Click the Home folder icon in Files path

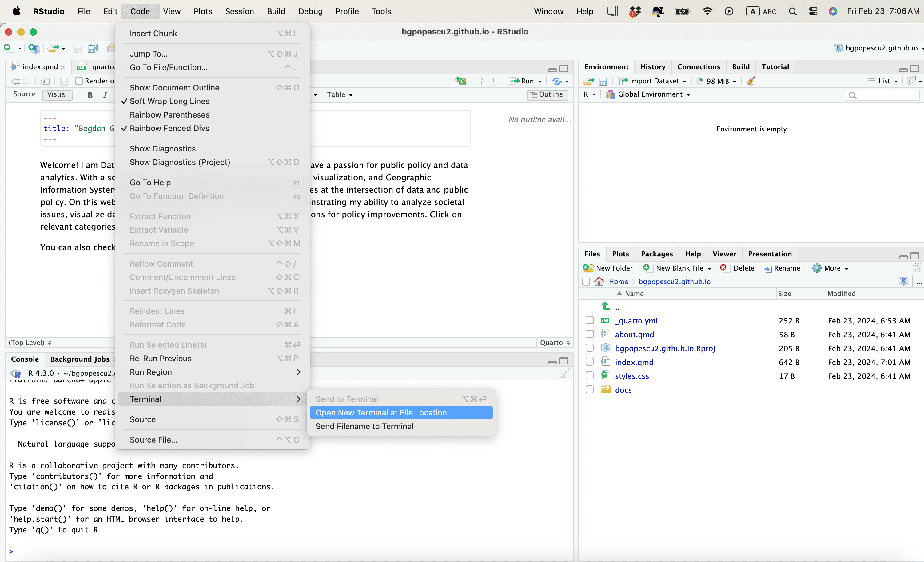coord(599,281)
